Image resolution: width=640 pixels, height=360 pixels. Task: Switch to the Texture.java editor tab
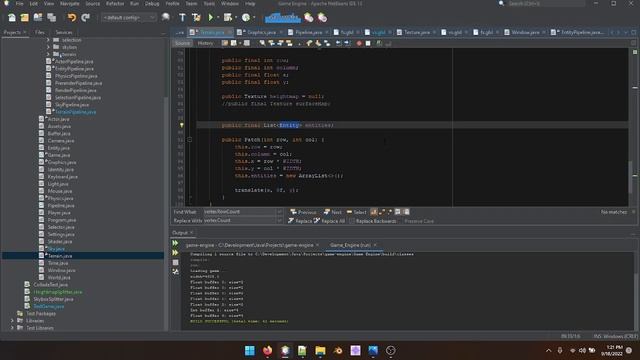[x=417, y=32]
